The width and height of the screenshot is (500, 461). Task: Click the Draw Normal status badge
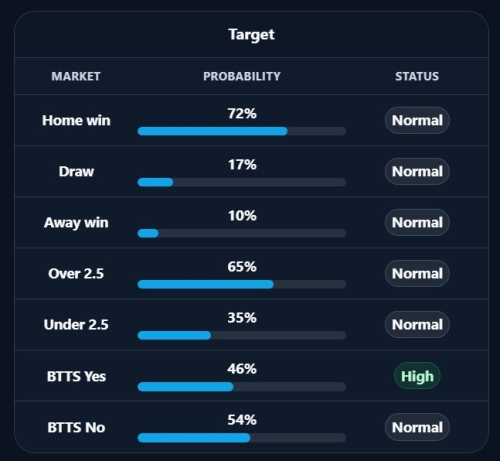417,171
